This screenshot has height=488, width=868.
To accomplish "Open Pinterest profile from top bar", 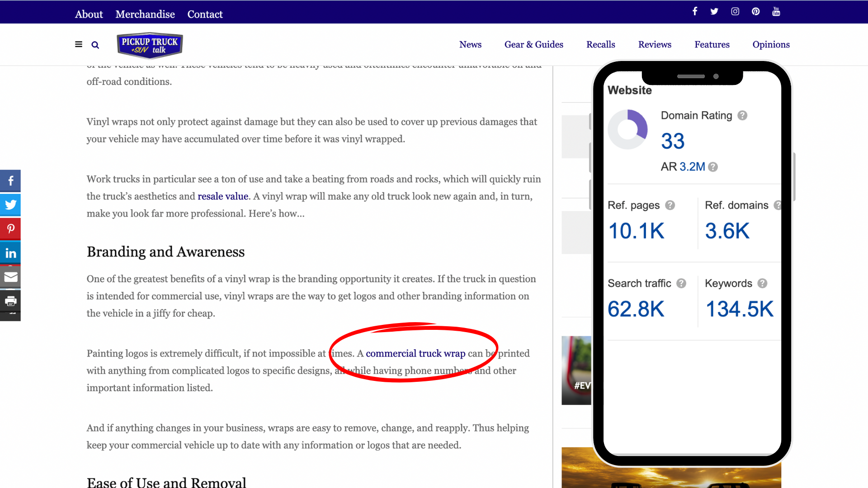I will [756, 11].
